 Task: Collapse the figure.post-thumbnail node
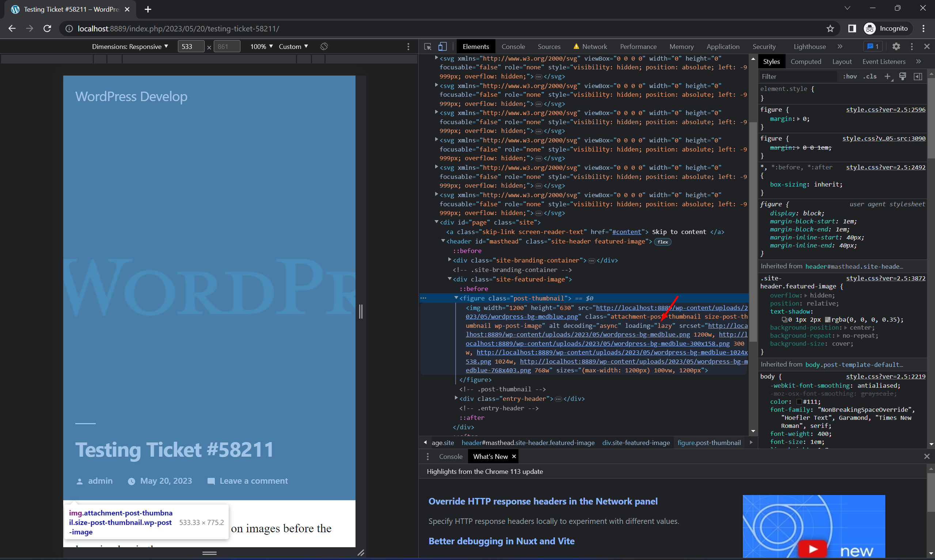click(456, 298)
